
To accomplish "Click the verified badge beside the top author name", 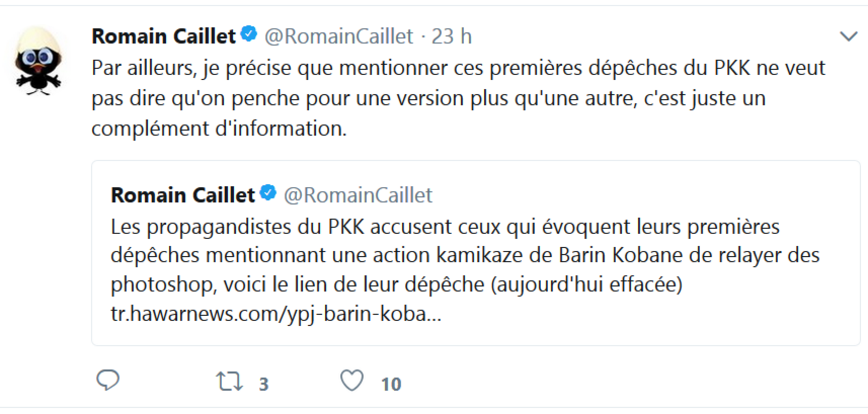I will click(x=249, y=34).
